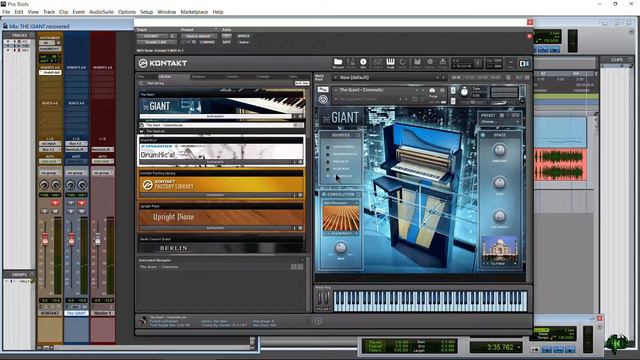Image resolution: width=640 pixels, height=360 pixels.
Task: Click the Native button
Action: pyautogui.click(x=244, y=42)
